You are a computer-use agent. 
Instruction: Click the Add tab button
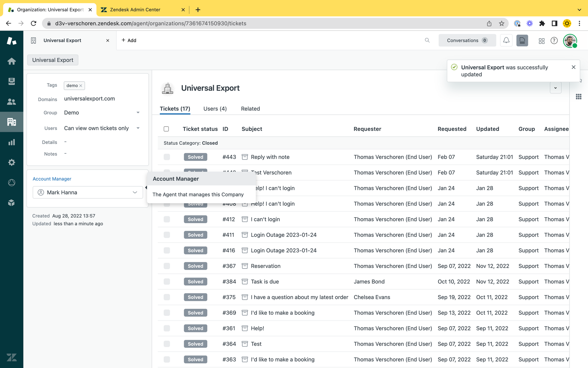(x=129, y=40)
